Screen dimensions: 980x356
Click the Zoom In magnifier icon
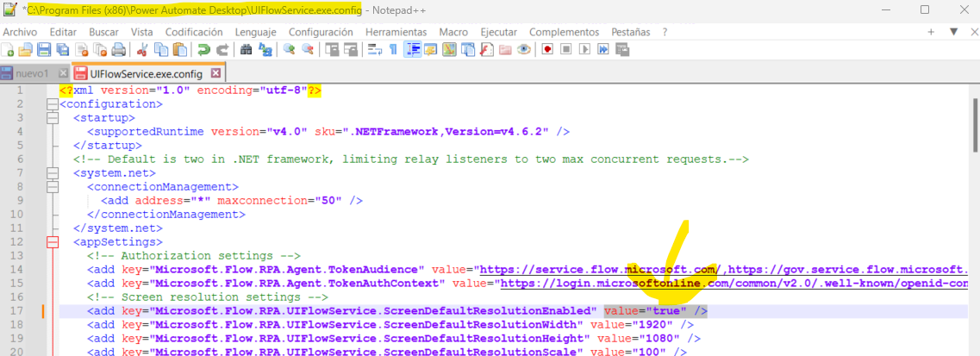(288, 50)
